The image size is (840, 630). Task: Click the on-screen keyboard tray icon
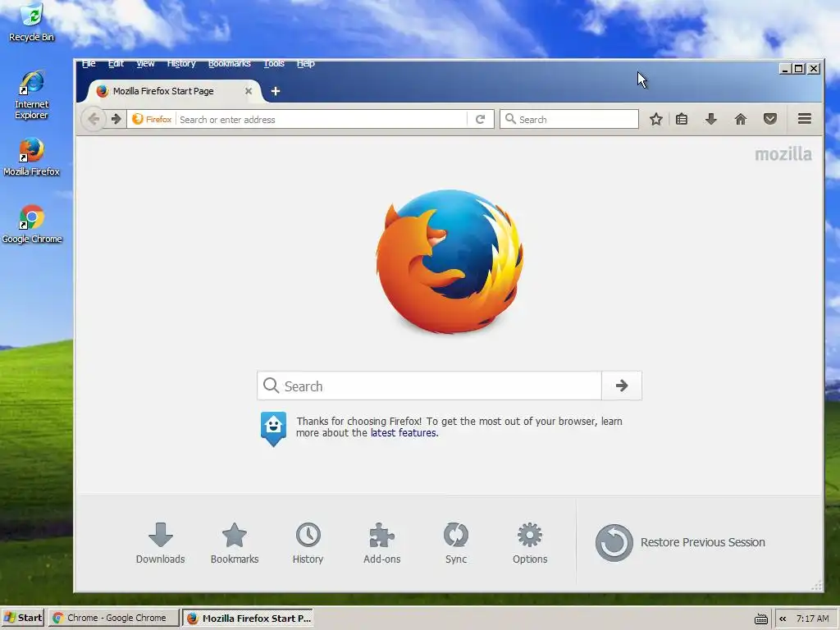[760, 619]
